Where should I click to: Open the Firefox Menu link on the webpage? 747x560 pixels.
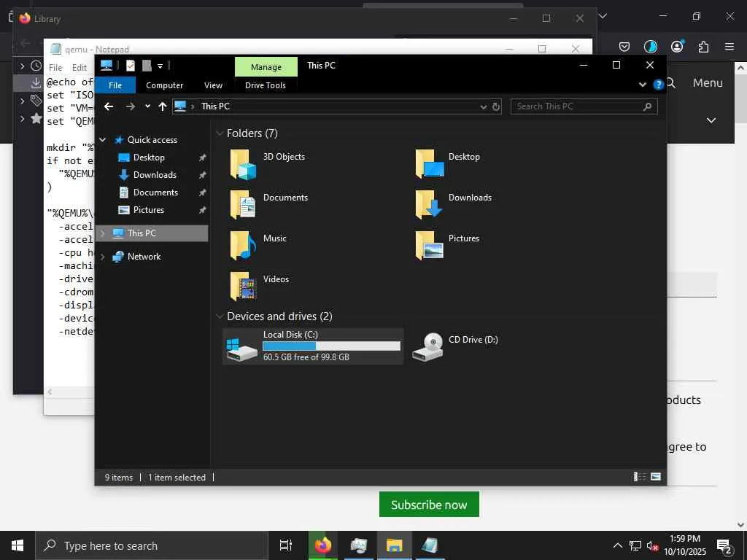(708, 83)
